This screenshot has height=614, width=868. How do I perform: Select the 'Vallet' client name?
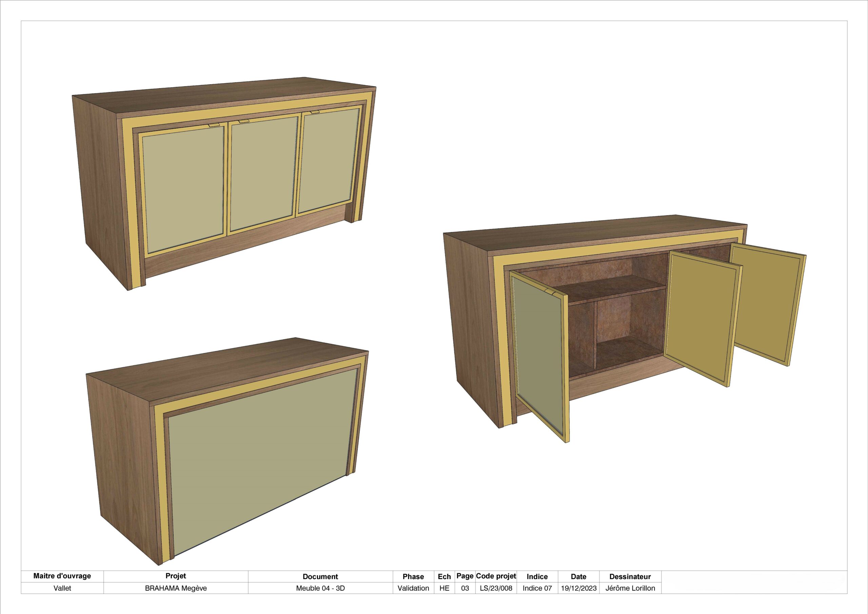62,588
